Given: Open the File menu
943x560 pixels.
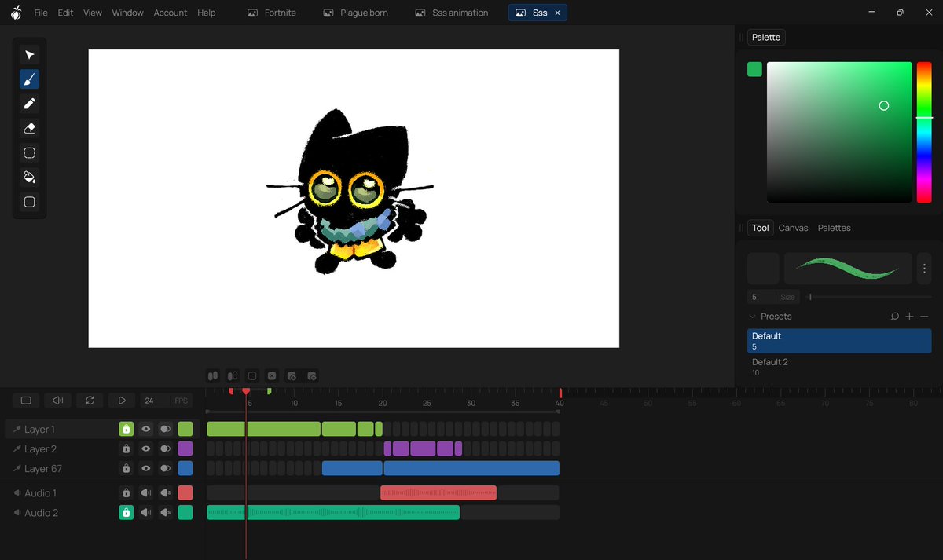Looking at the screenshot, I should click(x=41, y=13).
